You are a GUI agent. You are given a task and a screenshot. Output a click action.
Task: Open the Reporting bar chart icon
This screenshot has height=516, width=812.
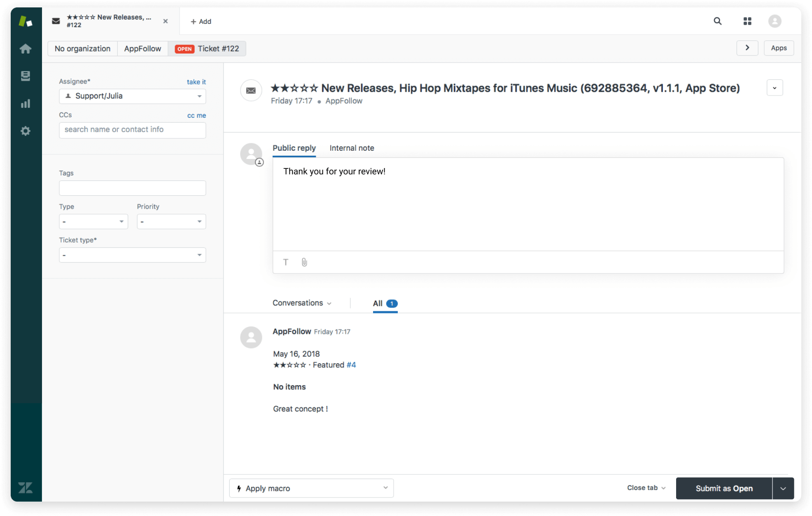pos(26,103)
